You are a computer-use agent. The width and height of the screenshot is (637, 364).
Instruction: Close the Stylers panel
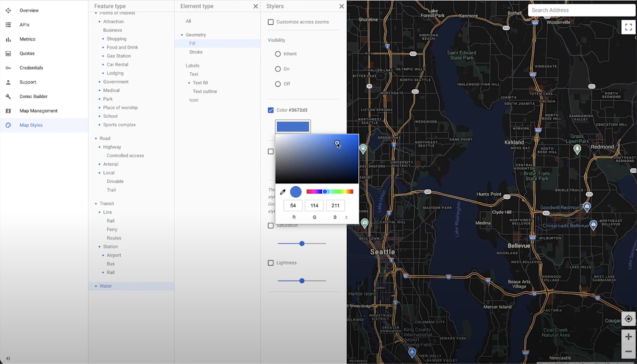click(x=341, y=6)
